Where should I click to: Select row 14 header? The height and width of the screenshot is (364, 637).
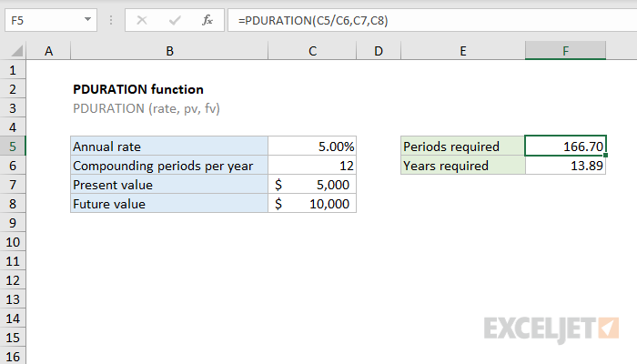13,318
